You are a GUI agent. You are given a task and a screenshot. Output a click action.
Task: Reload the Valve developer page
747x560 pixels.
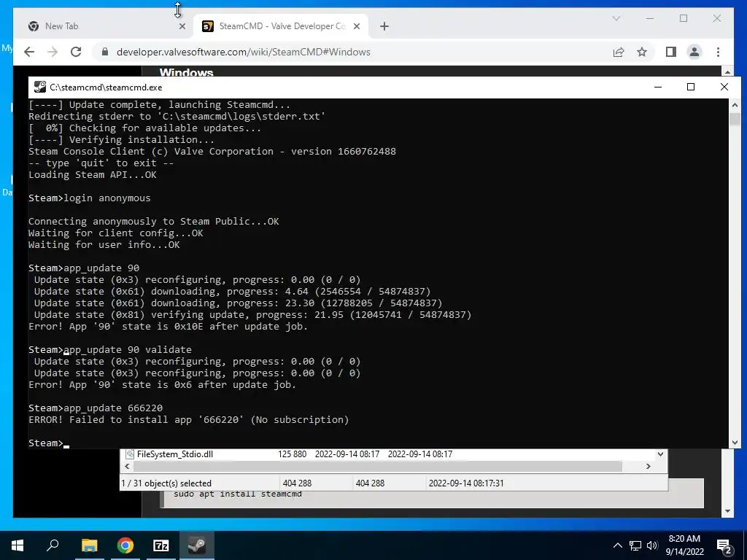click(x=76, y=52)
